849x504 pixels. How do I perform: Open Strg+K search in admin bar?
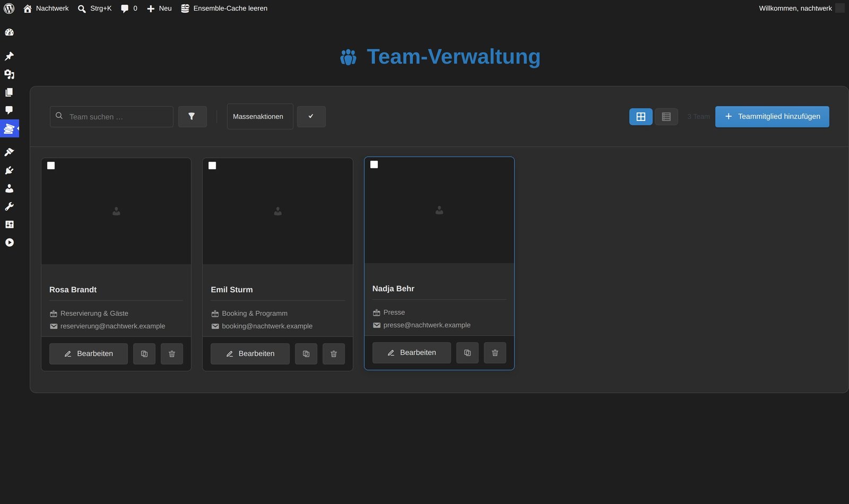pos(94,8)
